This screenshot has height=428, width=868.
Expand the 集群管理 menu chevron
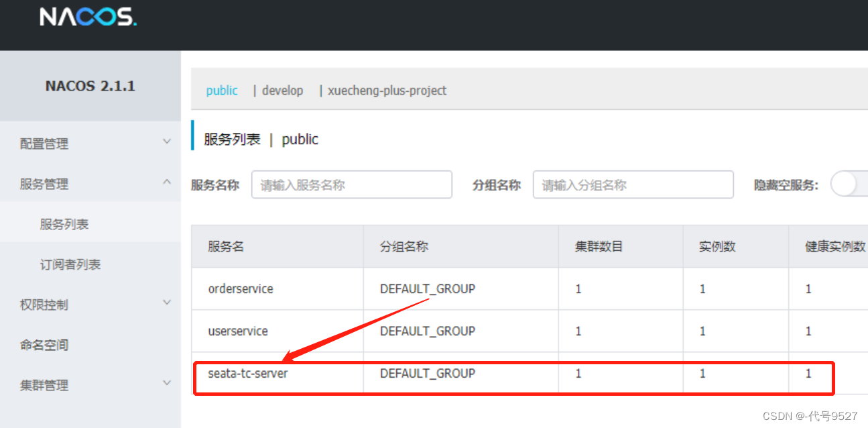(167, 383)
